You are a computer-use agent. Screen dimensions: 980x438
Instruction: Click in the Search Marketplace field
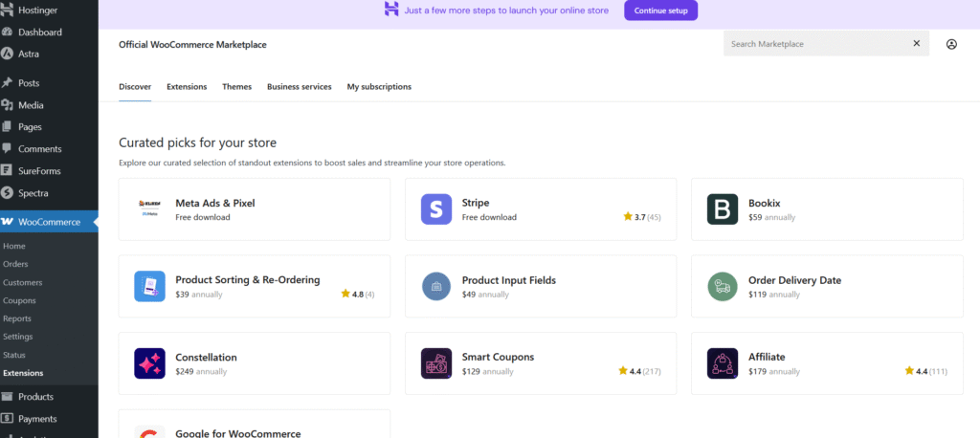tap(813, 44)
